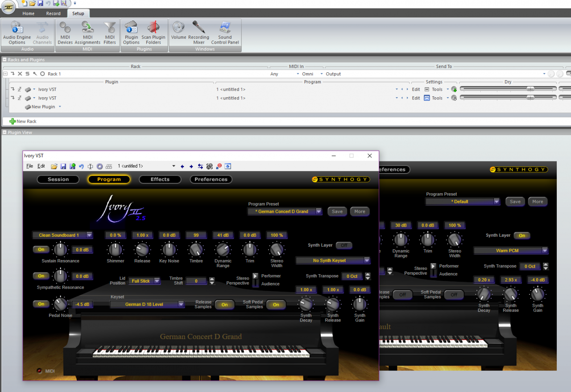
Task: Click the open folder icon in quick access toolbar
Action: (x=32, y=3)
